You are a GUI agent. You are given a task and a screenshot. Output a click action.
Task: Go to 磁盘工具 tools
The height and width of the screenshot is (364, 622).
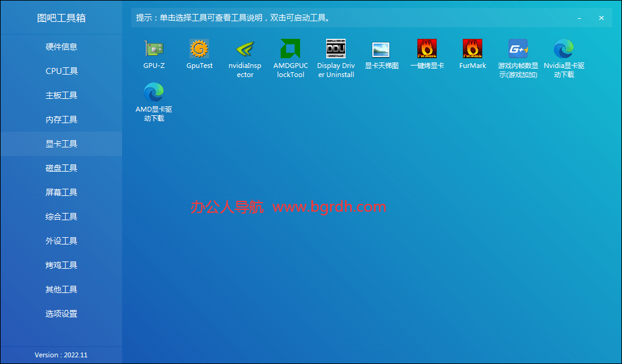point(61,168)
